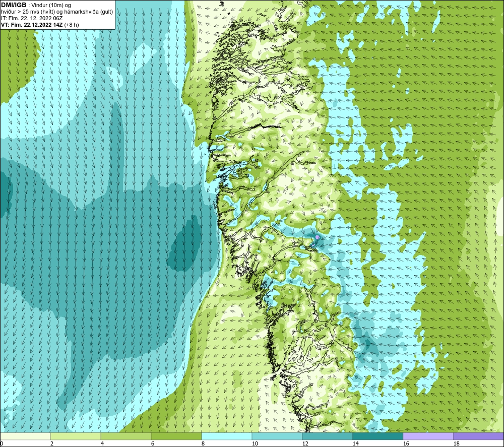The height and width of the screenshot is (447, 504).
Task: Click the 'DMI/IGB' title text
Action: tap(14, 5)
